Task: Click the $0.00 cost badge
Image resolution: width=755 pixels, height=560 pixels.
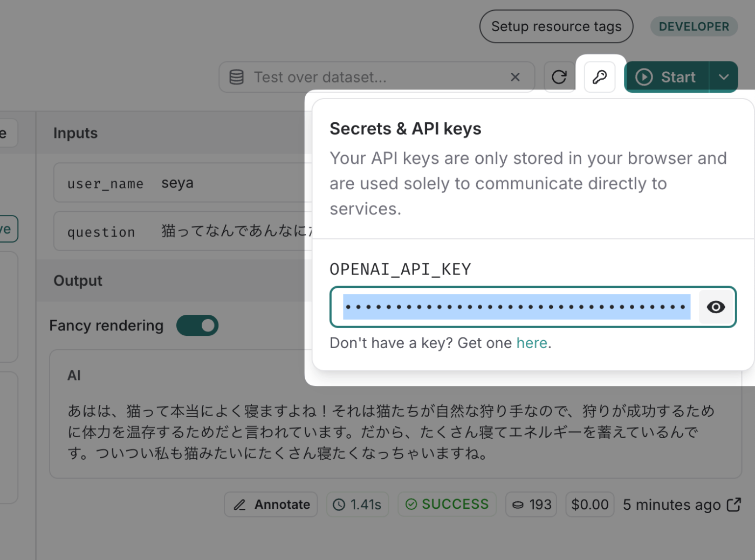Action: [x=589, y=504]
